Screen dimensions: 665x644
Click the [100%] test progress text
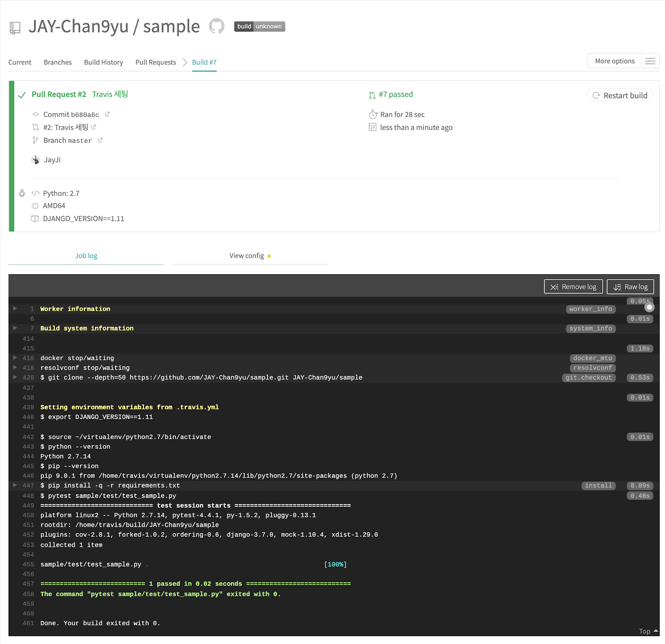pos(335,564)
